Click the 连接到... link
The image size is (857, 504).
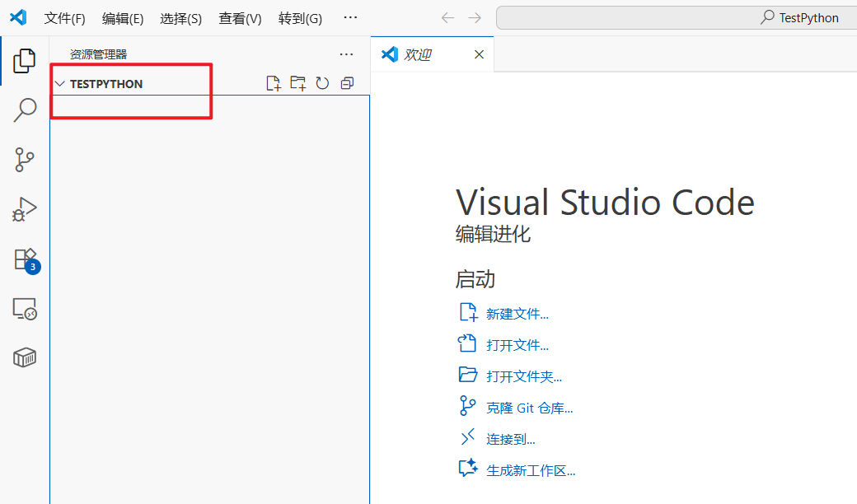[x=510, y=439]
